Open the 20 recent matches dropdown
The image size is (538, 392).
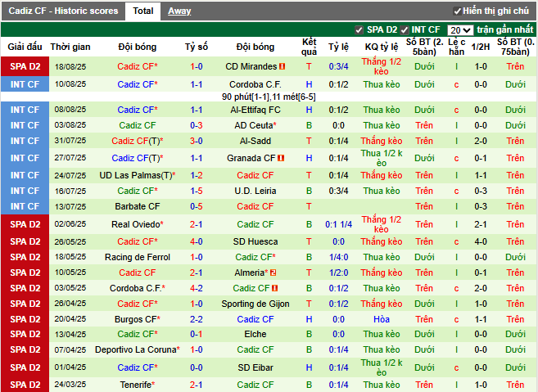tap(460, 30)
